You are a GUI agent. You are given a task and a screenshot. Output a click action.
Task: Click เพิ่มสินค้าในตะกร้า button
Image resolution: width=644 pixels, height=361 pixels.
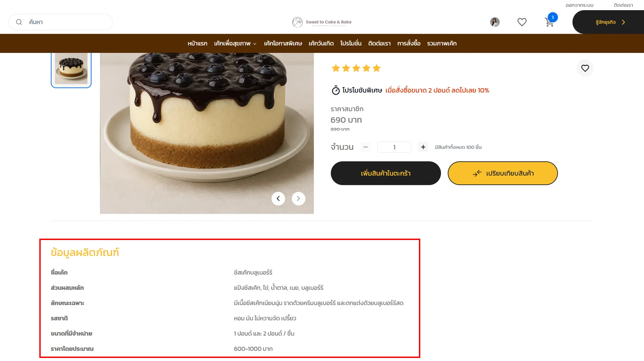click(385, 174)
